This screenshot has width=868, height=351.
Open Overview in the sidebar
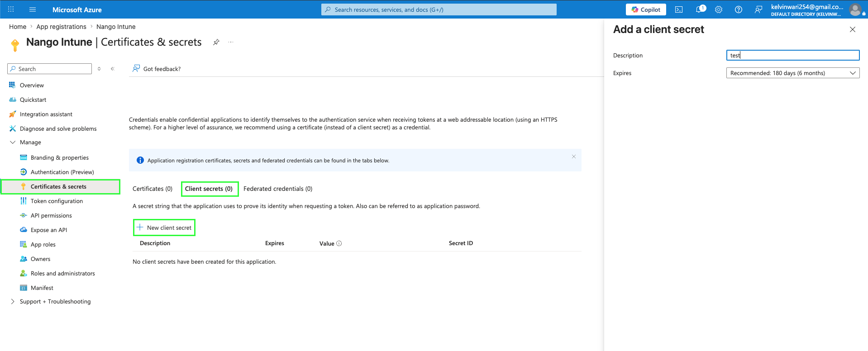32,85
